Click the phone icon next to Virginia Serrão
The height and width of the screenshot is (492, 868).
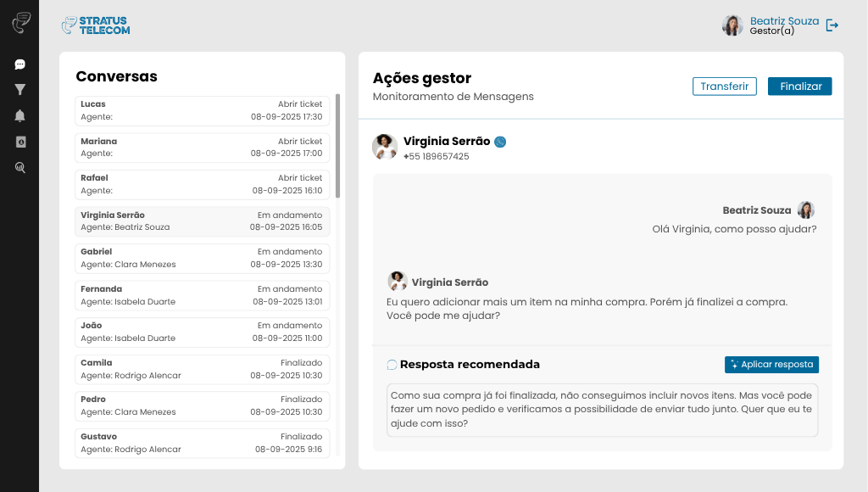pyautogui.click(x=500, y=142)
